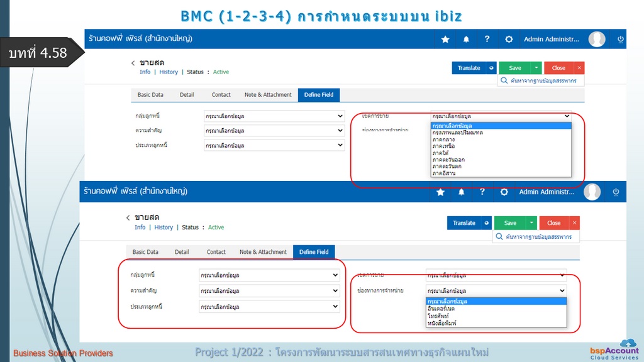Choose หนังสือพิมพ์ from the distribution channel list
Viewport: 644px width, 362px height.
496,324
